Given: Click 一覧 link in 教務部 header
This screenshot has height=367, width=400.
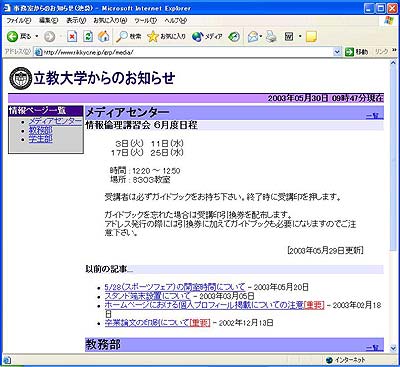Looking at the screenshot, I should [x=375, y=348].
